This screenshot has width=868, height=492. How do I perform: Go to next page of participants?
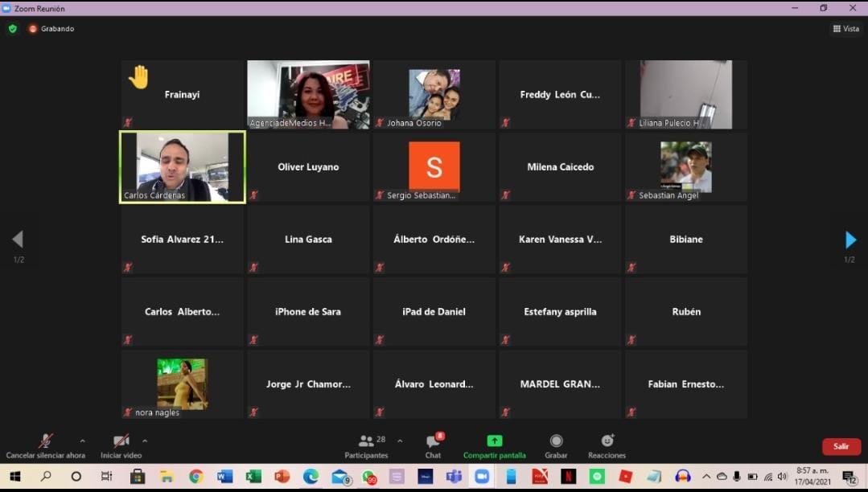849,240
